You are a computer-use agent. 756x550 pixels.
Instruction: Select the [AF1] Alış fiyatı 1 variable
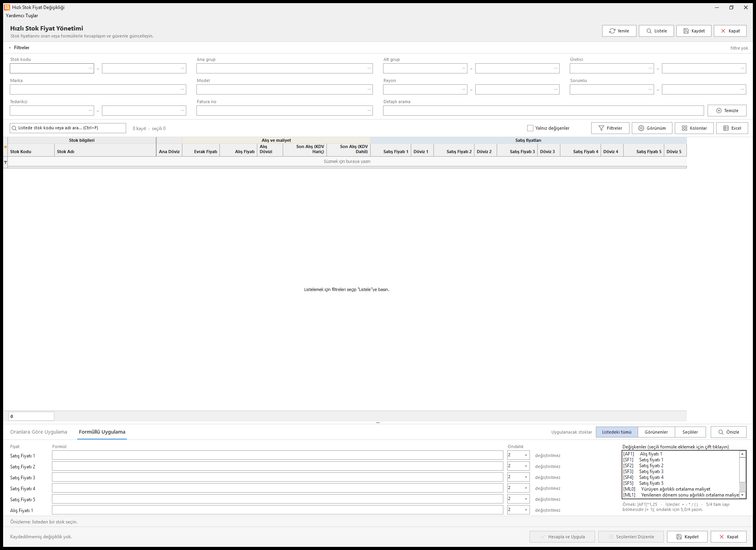pyautogui.click(x=680, y=454)
